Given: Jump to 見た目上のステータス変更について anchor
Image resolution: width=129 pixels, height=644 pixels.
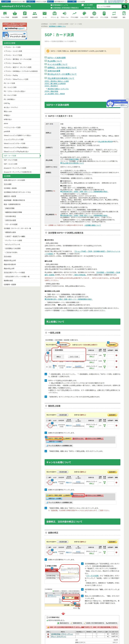Looking at the screenshot, I should coord(62,74).
